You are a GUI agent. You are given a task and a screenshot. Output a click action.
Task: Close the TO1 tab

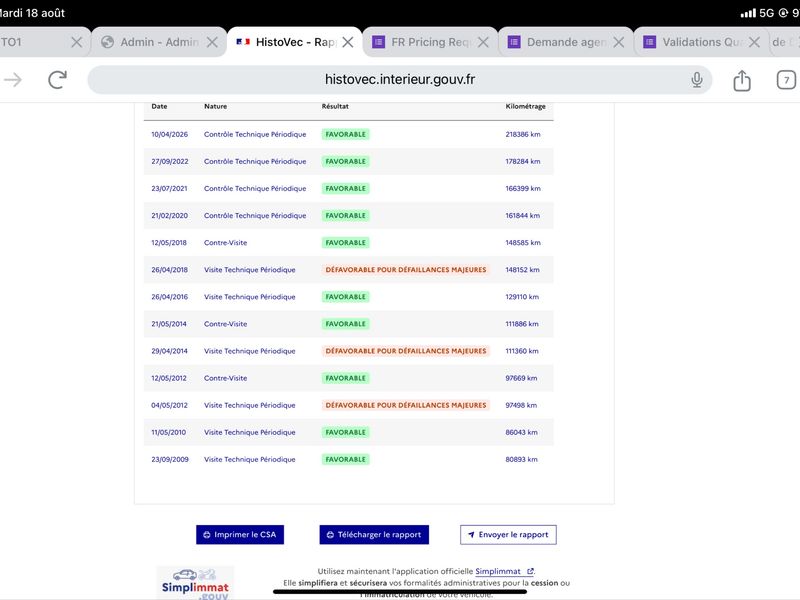point(77,42)
